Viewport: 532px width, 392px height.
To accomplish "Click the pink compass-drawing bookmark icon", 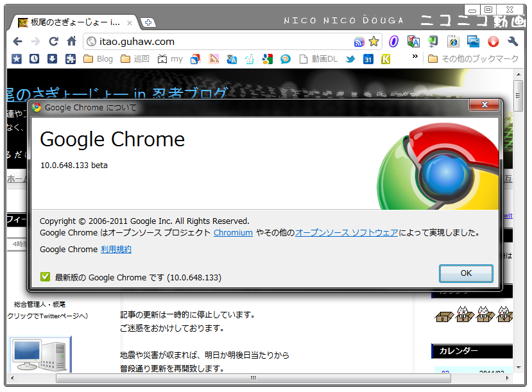I will coord(214,59).
